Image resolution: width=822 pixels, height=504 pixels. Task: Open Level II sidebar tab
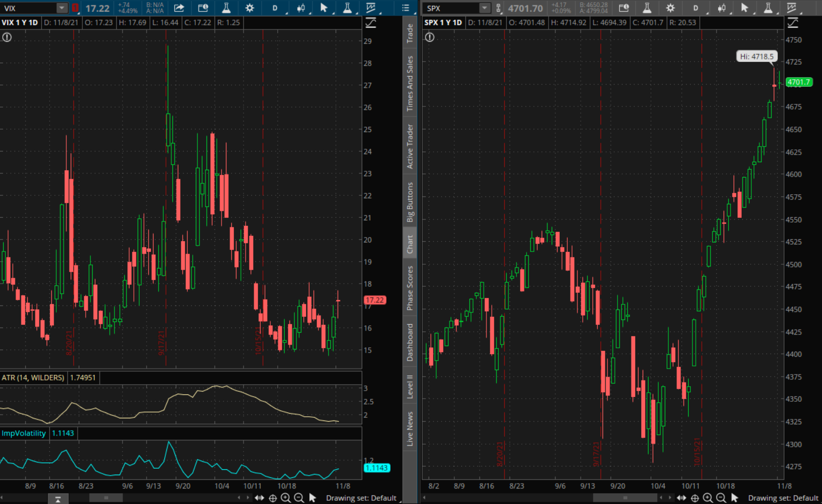point(410,386)
